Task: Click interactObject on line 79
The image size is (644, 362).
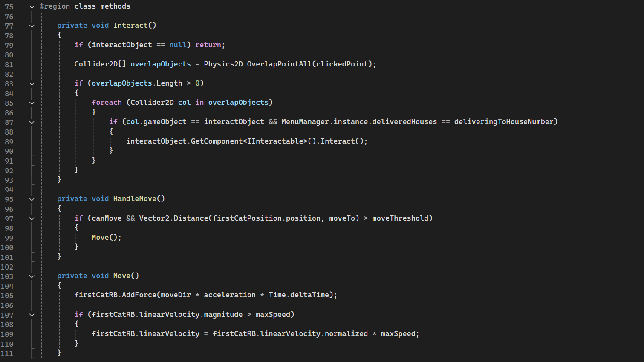Action: click(122, 45)
